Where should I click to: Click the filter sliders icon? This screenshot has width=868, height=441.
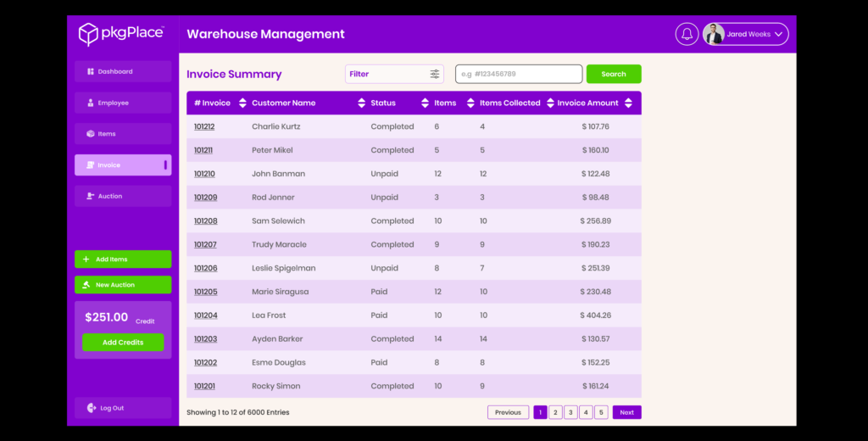pyautogui.click(x=435, y=74)
